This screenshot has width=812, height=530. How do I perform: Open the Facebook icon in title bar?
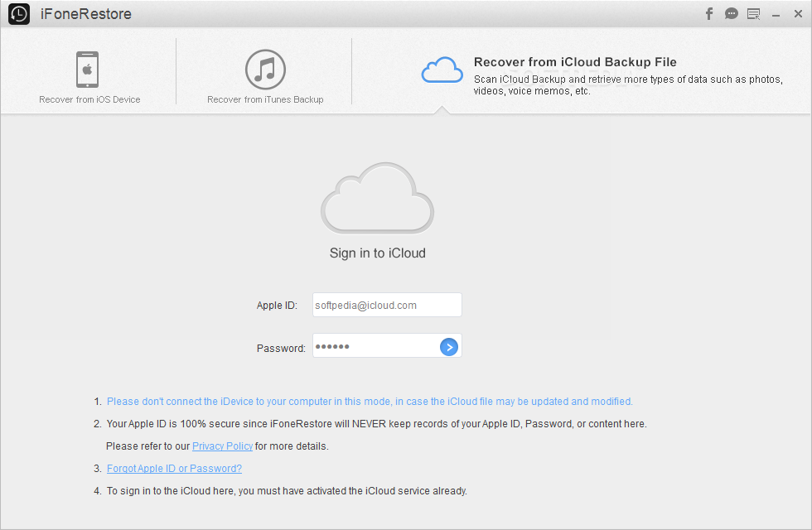[709, 14]
